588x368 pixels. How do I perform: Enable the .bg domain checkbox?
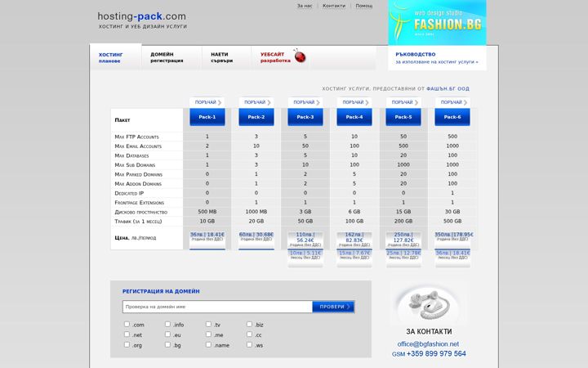pos(167,344)
